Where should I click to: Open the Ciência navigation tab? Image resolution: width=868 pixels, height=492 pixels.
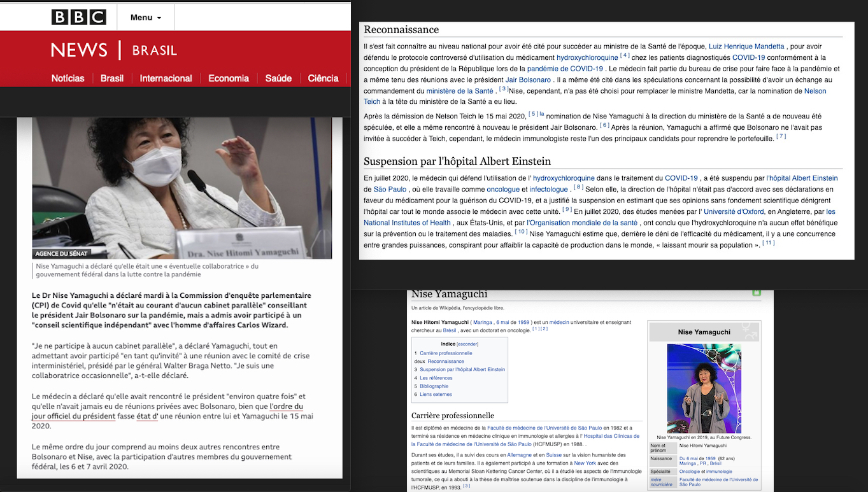(323, 78)
